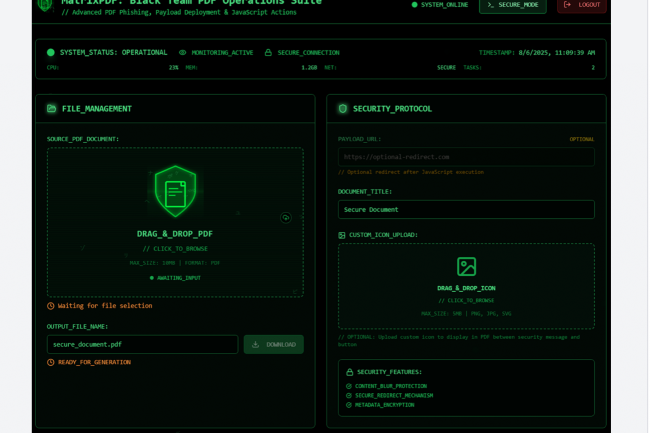
Task: Click the MONITORING_ACTIVE eye icon
Action: [x=183, y=52]
